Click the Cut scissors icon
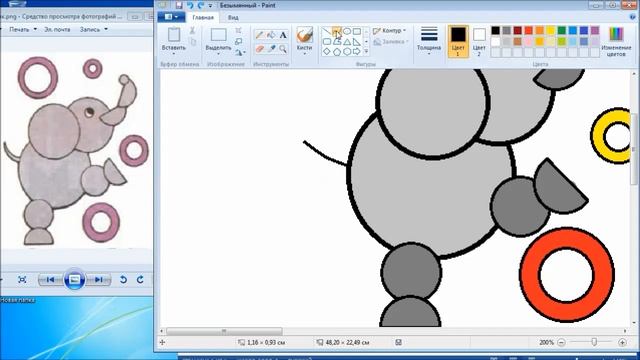 click(x=192, y=31)
